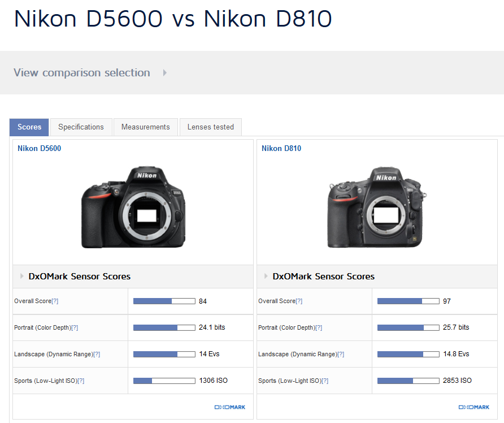Click the Nikon D5600 camera image
The height and width of the screenshot is (423, 504).
[133, 207]
